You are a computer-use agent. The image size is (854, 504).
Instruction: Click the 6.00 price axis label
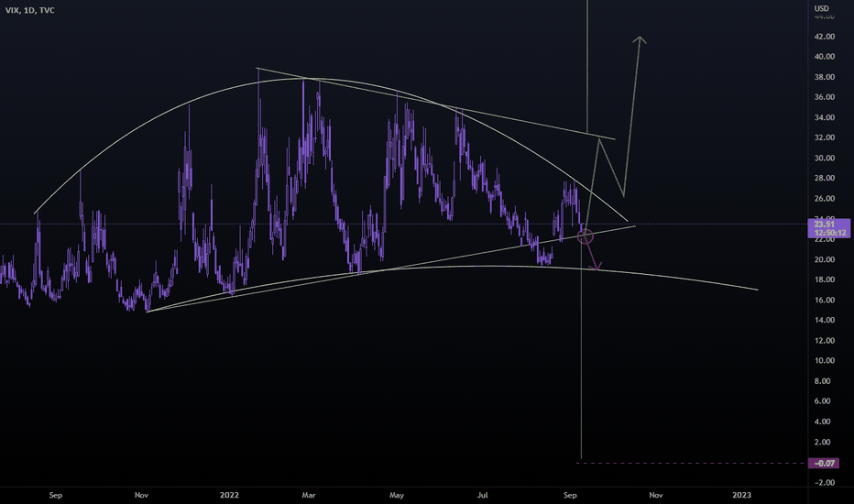coord(823,401)
